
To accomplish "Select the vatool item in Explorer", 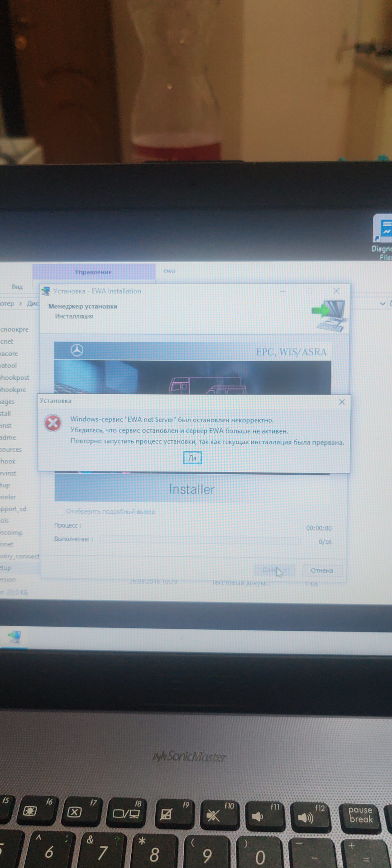I will click(x=9, y=365).
